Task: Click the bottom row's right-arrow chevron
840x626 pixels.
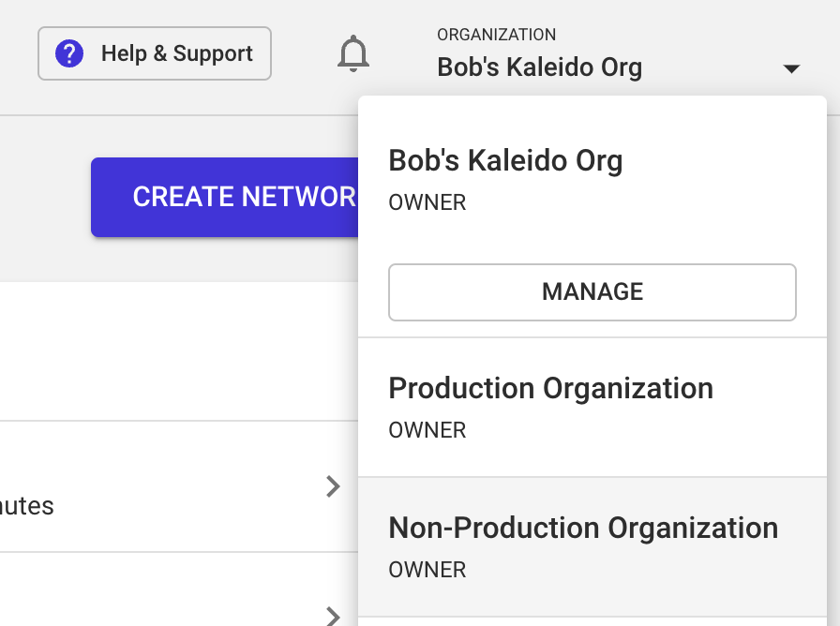Action: click(333, 616)
